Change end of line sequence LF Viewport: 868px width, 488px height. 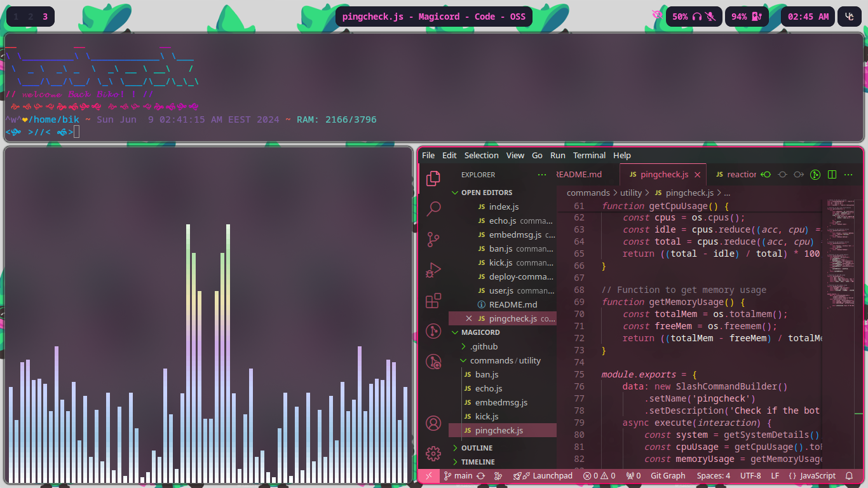pos(775,475)
